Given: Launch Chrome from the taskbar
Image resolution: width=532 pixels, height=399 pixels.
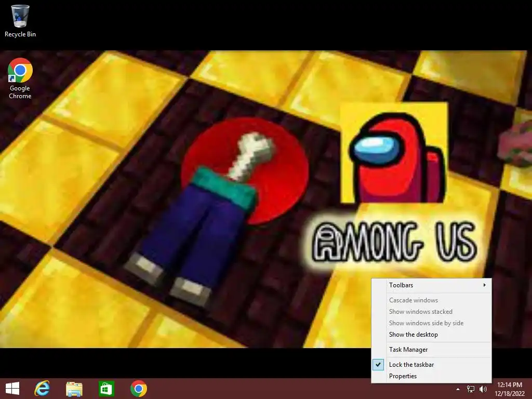Looking at the screenshot, I should coord(138,389).
